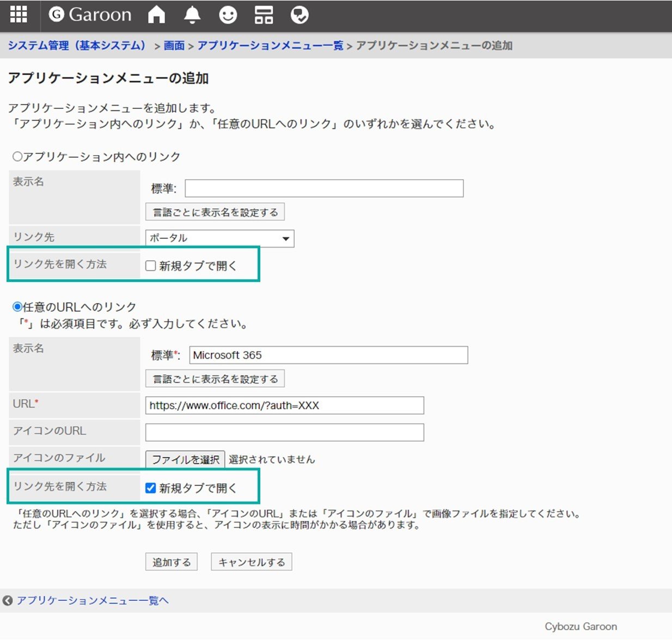The image size is (672, 640).
Task: Open 画面 breadcrumb link
Action: click(x=174, y=46)
